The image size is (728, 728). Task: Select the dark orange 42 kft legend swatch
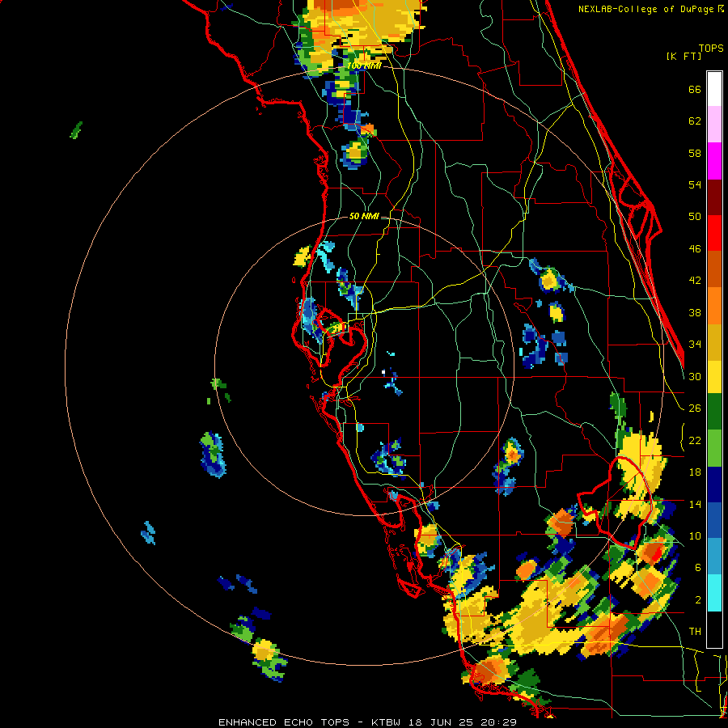[x=714, y=269]
